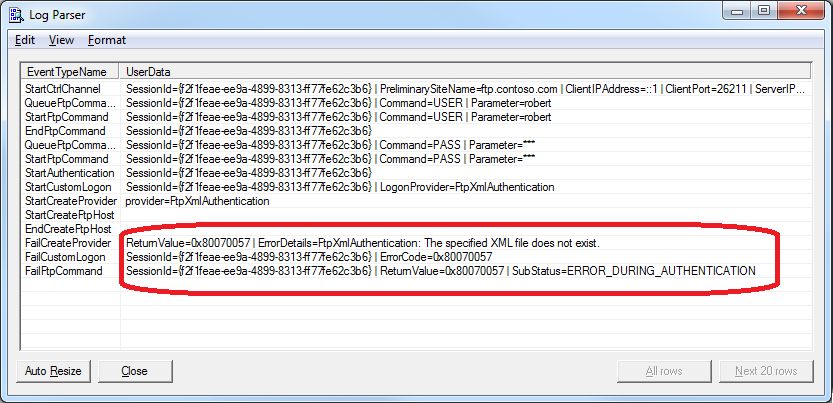Select the StartCreateProvider event row
The image size is (833, 403).
68,201
